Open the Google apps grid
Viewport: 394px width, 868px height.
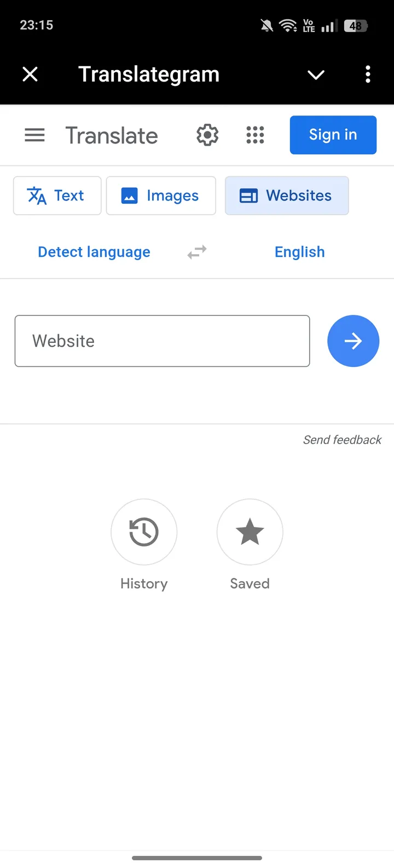(255, 135)
